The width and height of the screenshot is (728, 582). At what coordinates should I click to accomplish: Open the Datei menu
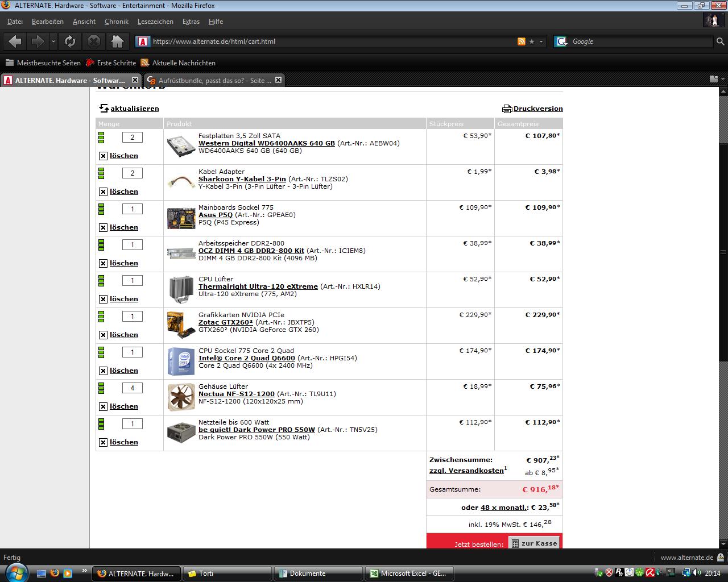click(x=15, y=22)
